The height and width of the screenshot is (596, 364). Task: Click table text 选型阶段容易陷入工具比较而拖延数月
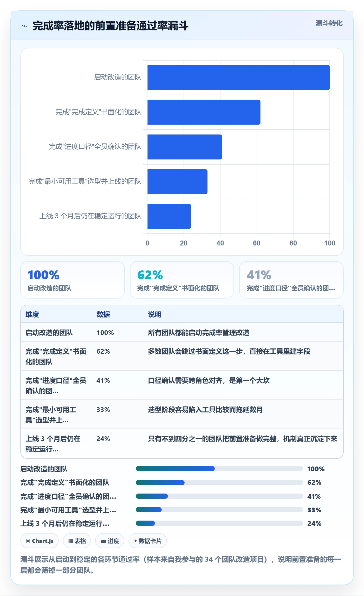pos(205,410)
